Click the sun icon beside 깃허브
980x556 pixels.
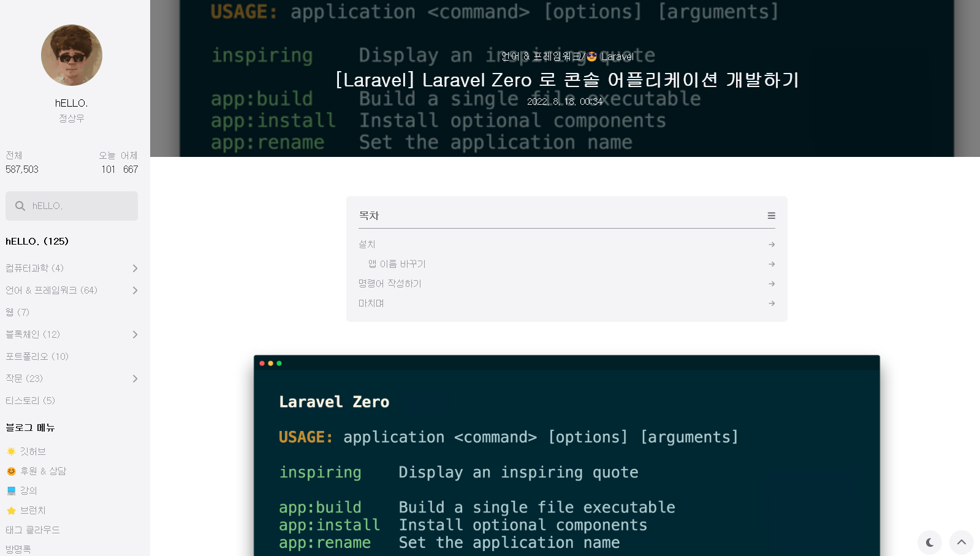click(x=11, y=451)
